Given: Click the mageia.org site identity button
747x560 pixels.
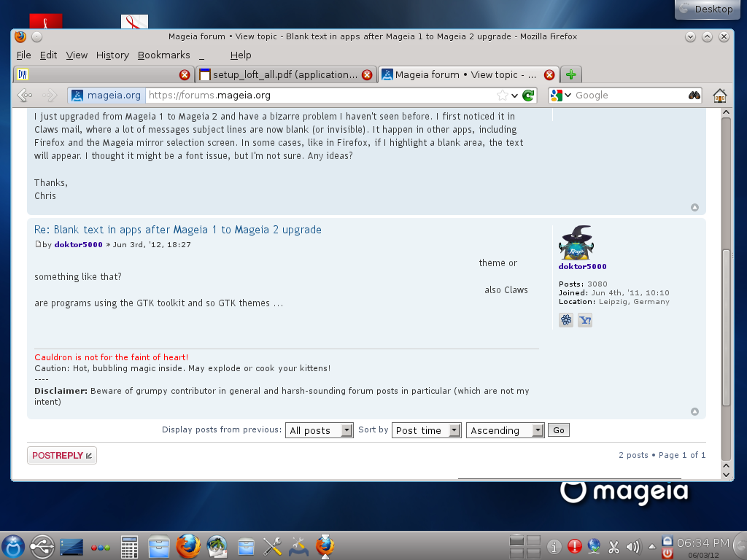Looking at the screenshot, I should tap(106, 96).
